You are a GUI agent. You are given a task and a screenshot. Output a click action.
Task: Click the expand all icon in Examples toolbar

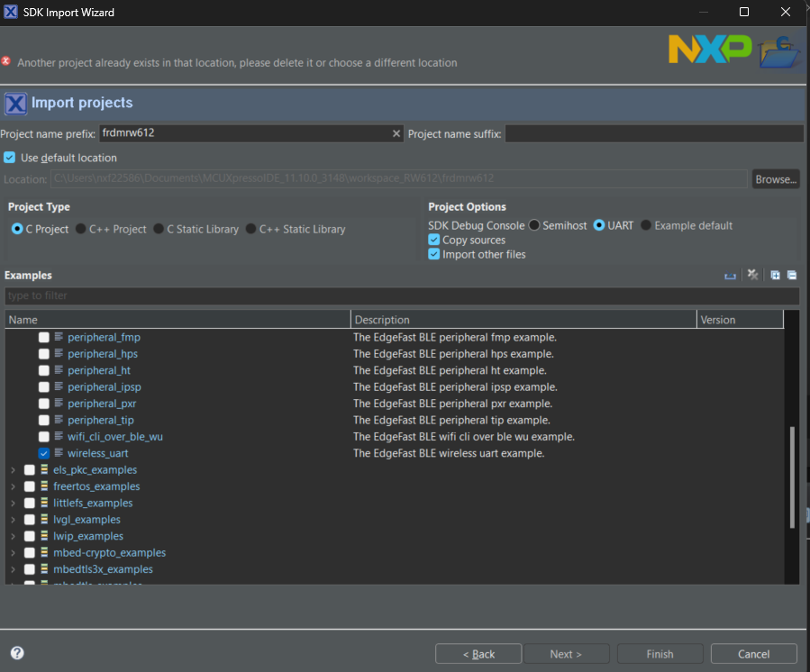[775, 276]
